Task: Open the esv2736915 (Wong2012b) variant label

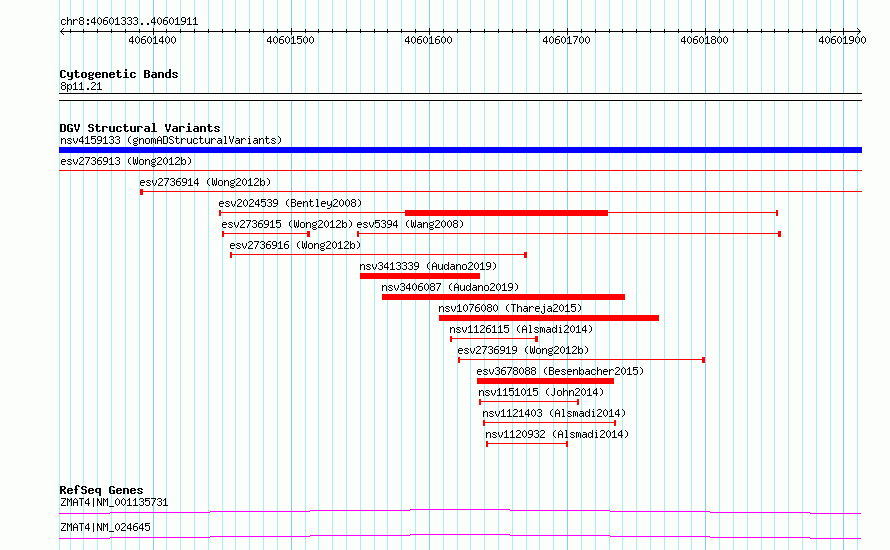Action: (287, 224)
